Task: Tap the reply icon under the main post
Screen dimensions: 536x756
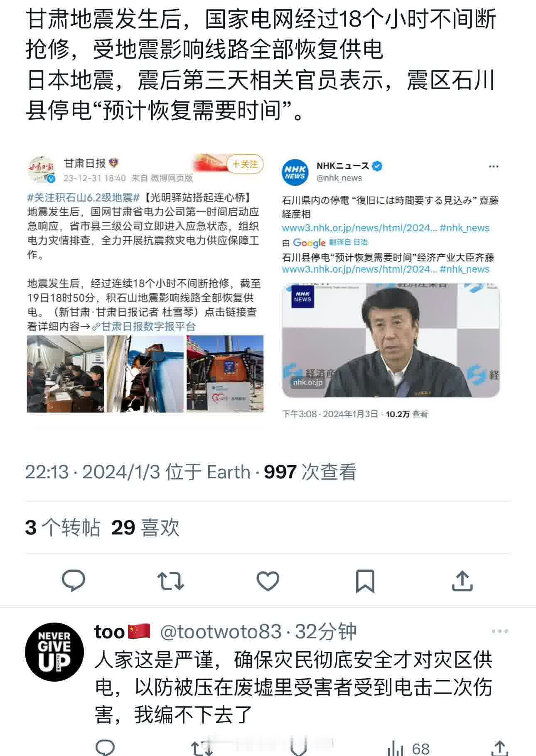Action: tap(74, 580)
